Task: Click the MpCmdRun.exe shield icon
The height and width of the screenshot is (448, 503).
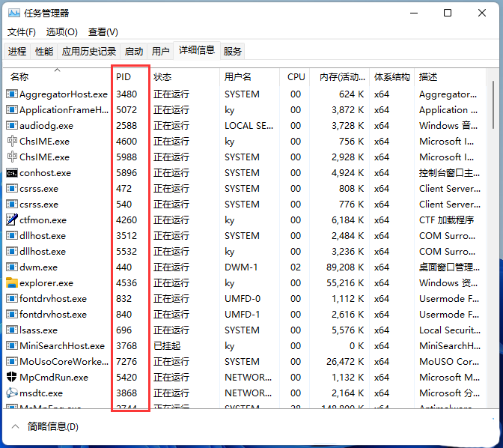Action: [x=12, y=377]
